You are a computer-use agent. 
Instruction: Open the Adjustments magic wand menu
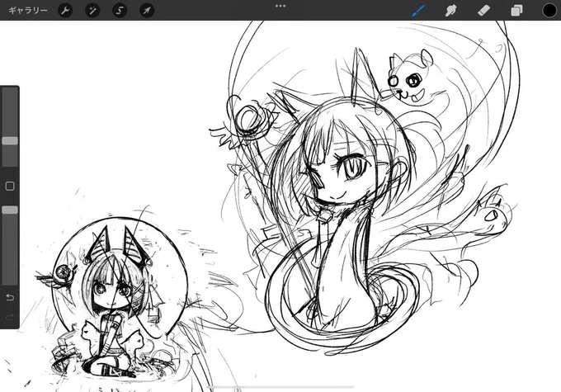pyautogui.click(x=92, y=11)
